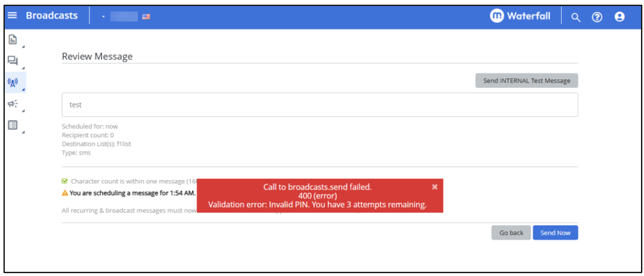644x276 pixels.
Task: Open the hamburger navigation menu
Action: 13,16
